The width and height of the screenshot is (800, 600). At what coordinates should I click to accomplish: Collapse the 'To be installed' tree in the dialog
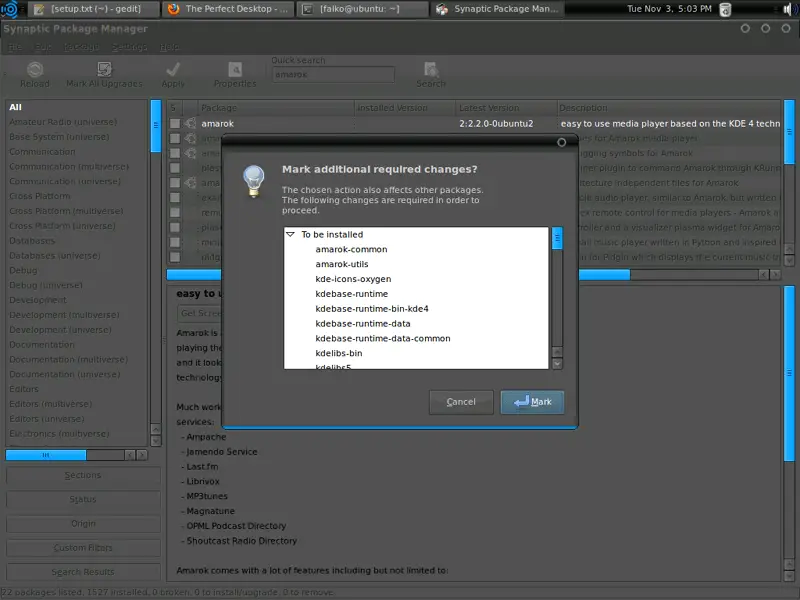click(290, 234)
